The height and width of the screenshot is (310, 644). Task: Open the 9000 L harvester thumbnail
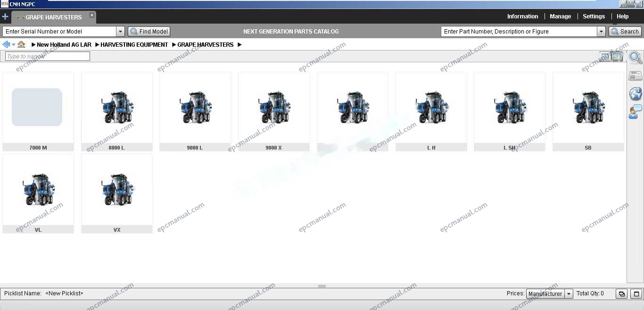pos(195,107)
